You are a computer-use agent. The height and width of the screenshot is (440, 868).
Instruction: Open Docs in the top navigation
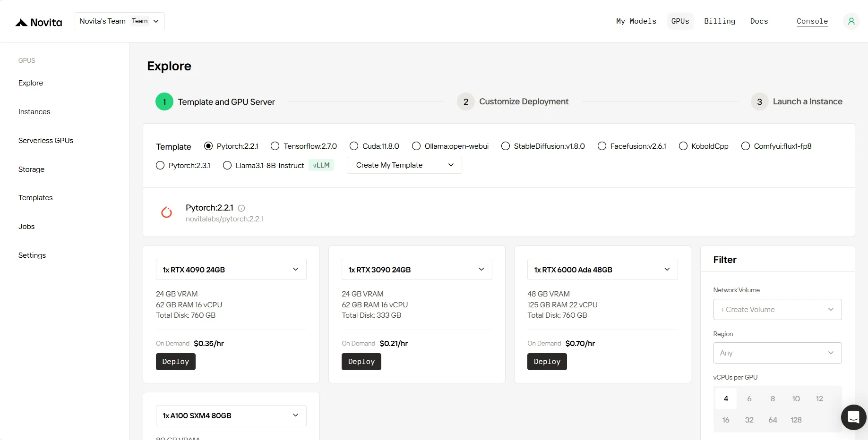pyautogui.click(x=759, y=21)
